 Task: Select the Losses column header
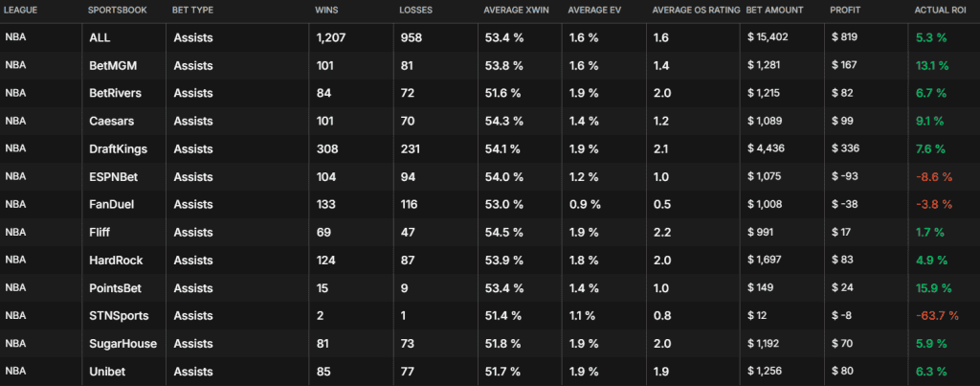[415, 11]
